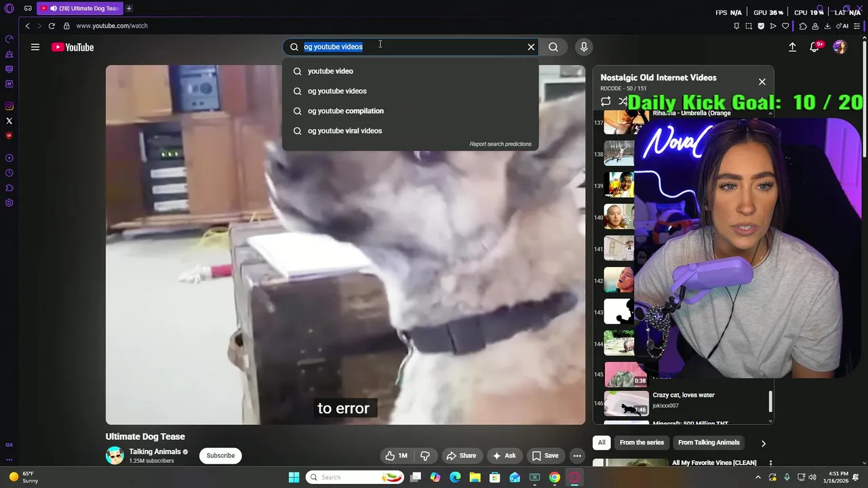
Task: Share the Ultimate Dog Tease video
Action: pyautogui.click(x=461, y=455)
